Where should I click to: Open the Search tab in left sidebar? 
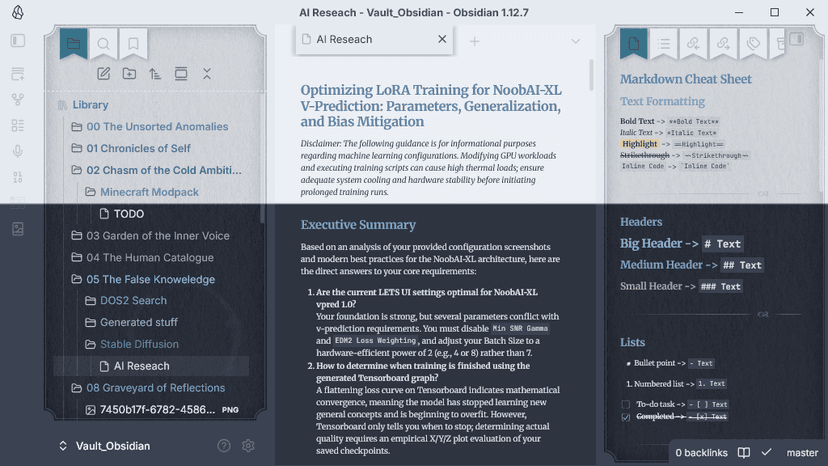pyautogui.click(x=104, y=44)
